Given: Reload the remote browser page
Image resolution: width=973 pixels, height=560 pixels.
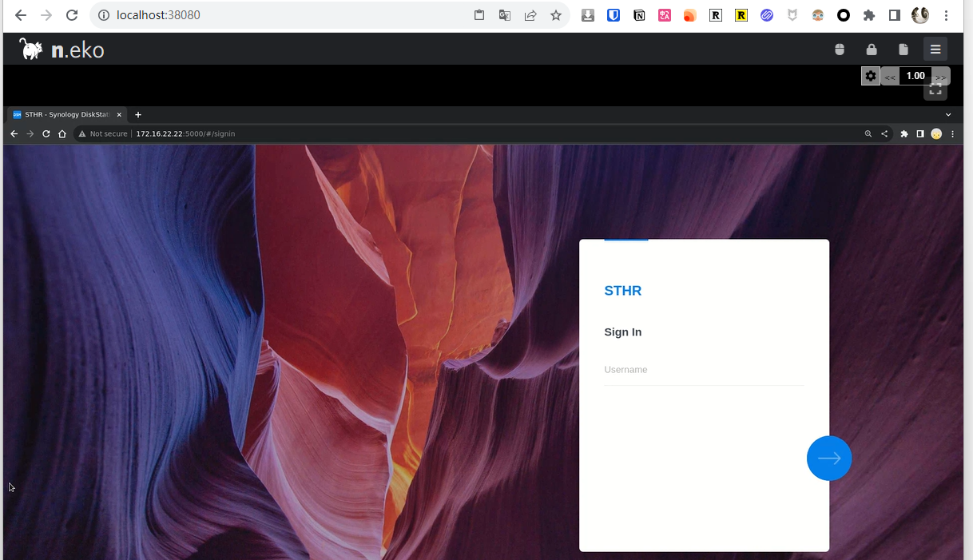Looking at the screenshot, I should (x=46, y=134).
